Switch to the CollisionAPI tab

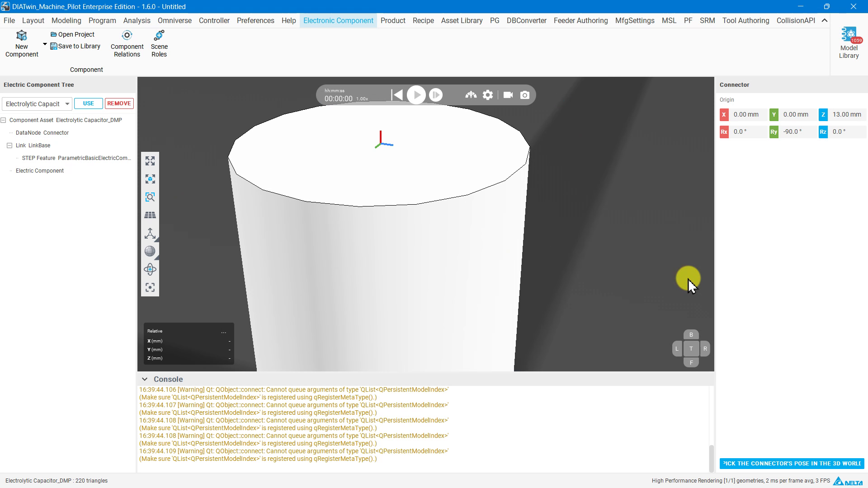[796, 20]
